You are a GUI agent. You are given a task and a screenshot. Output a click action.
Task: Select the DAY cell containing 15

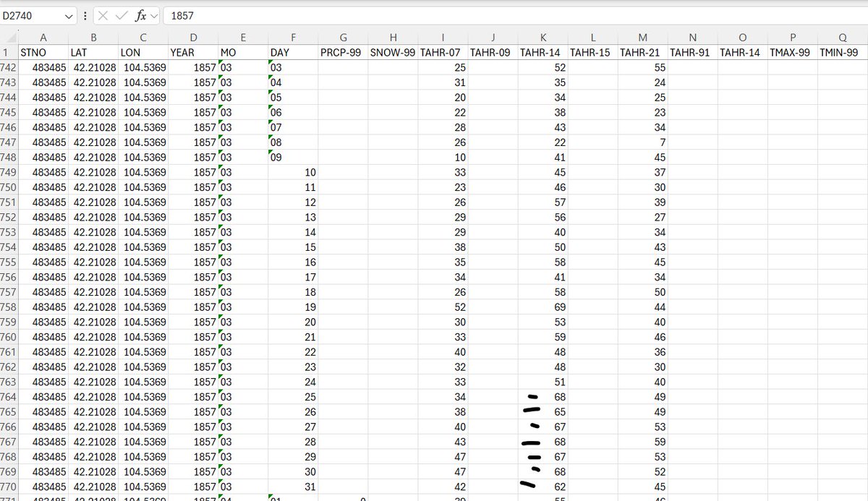[293, 247]
